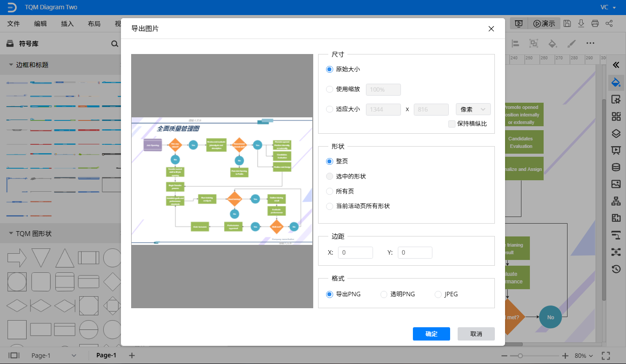
Task: Open the 80% zoom level dropdown
Action: point(584,356)
